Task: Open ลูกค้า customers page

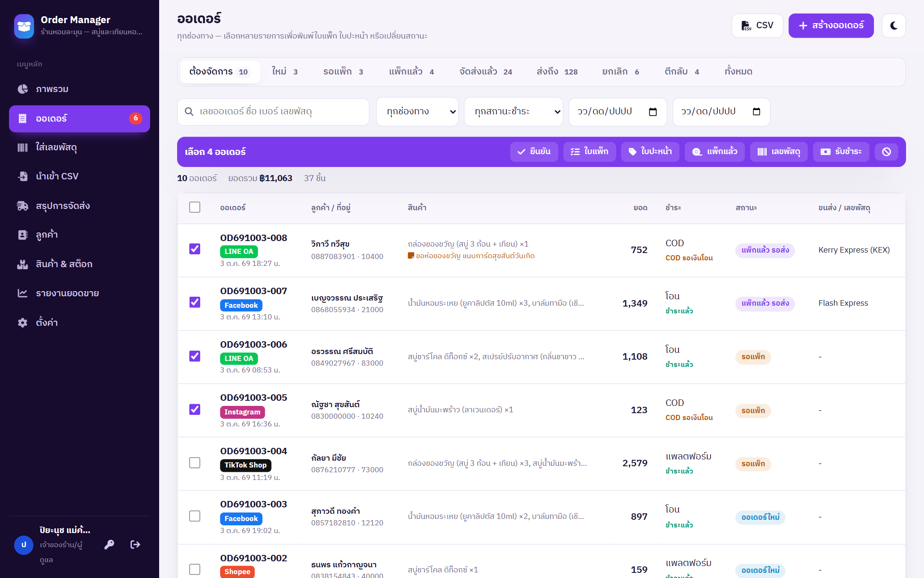Action: click(x=80, y=235)
